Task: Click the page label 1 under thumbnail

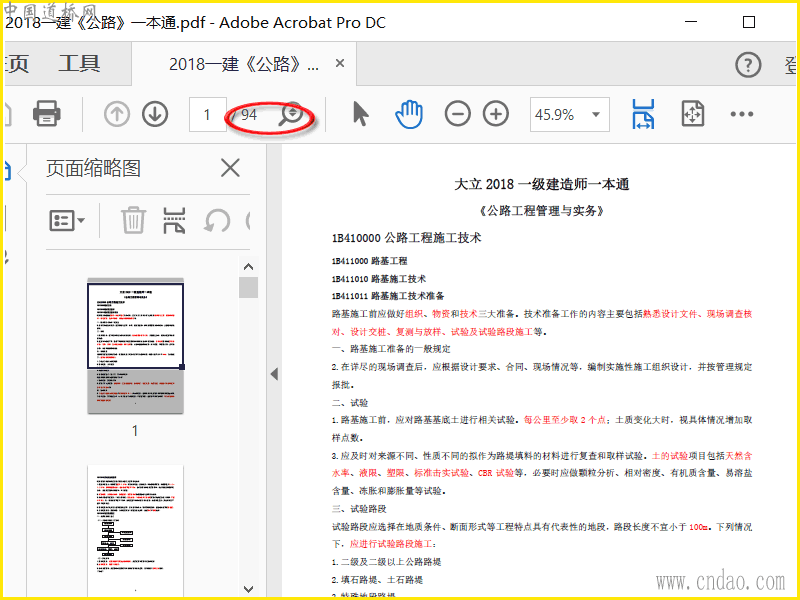Action: click(135, 431)
